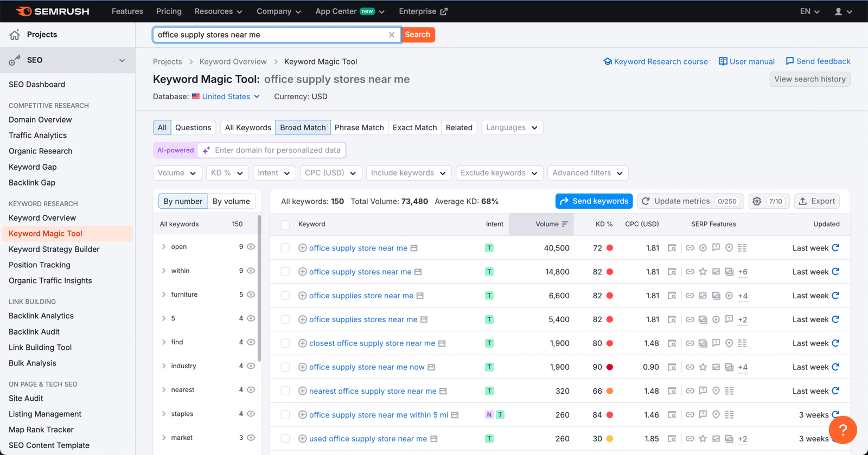This screenshot has width=868, height=455.
Task: Refresh metrics for 'closest office supply store near me'
Action: click(835, 343)
